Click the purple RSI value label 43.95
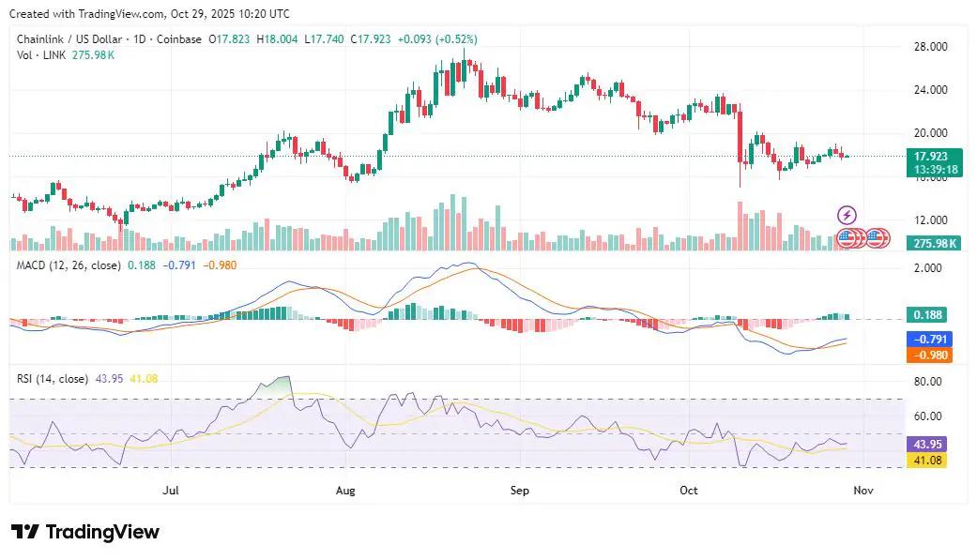Screen dimensions: 977x560 pos(929,444)
